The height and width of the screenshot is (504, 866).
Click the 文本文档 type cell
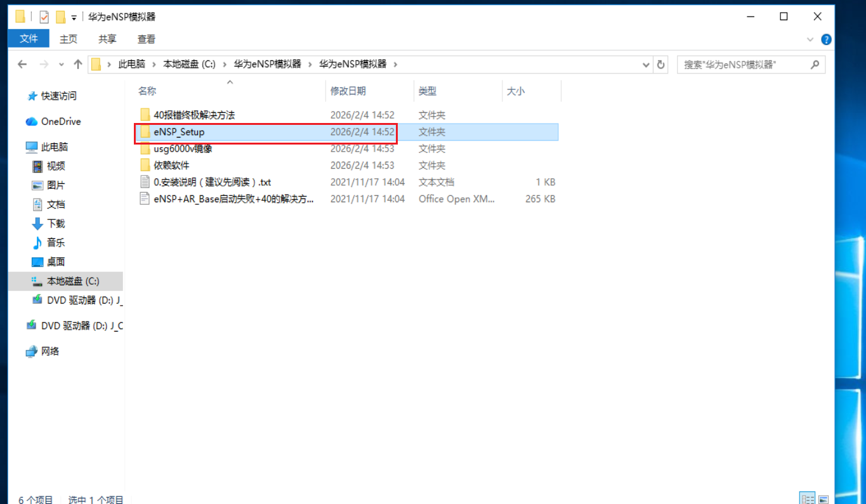pos(436,182)
